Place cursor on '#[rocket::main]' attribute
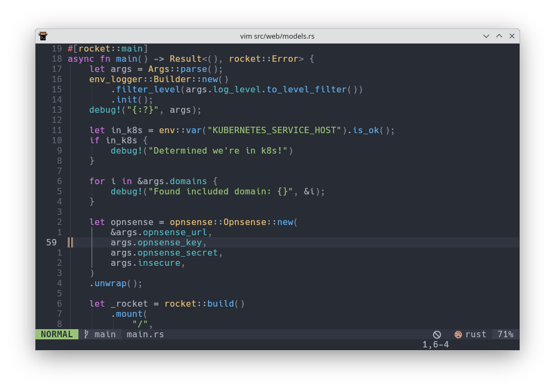Screen dimensions: 555x392 click(x=107, y=48)
